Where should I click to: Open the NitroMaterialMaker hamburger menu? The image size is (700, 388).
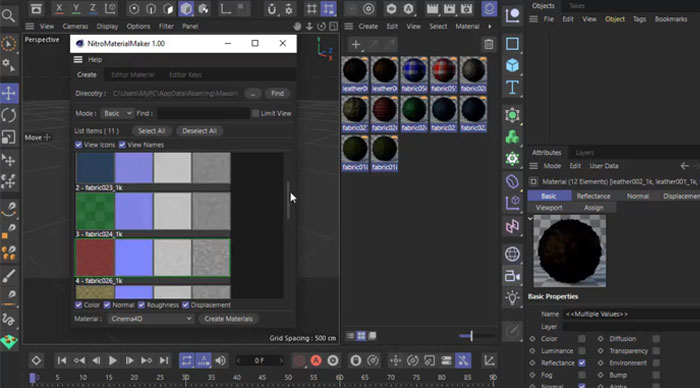pyautogui.click(x=78, y=59)
